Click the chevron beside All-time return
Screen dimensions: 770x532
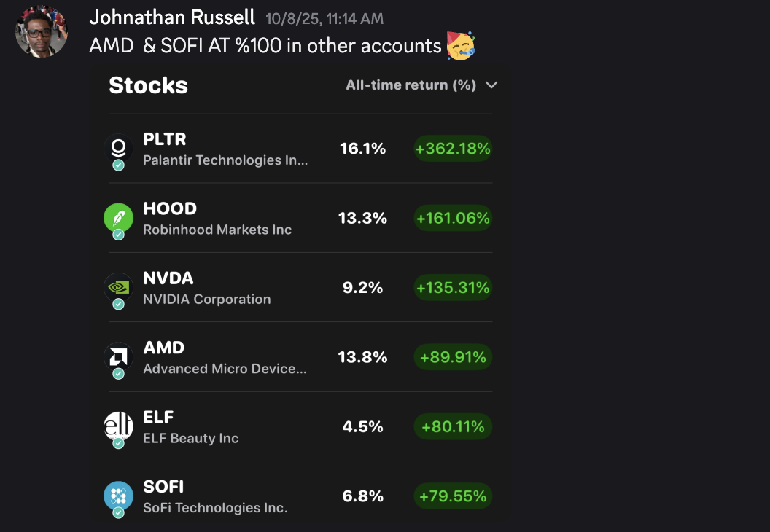(491, 85)
